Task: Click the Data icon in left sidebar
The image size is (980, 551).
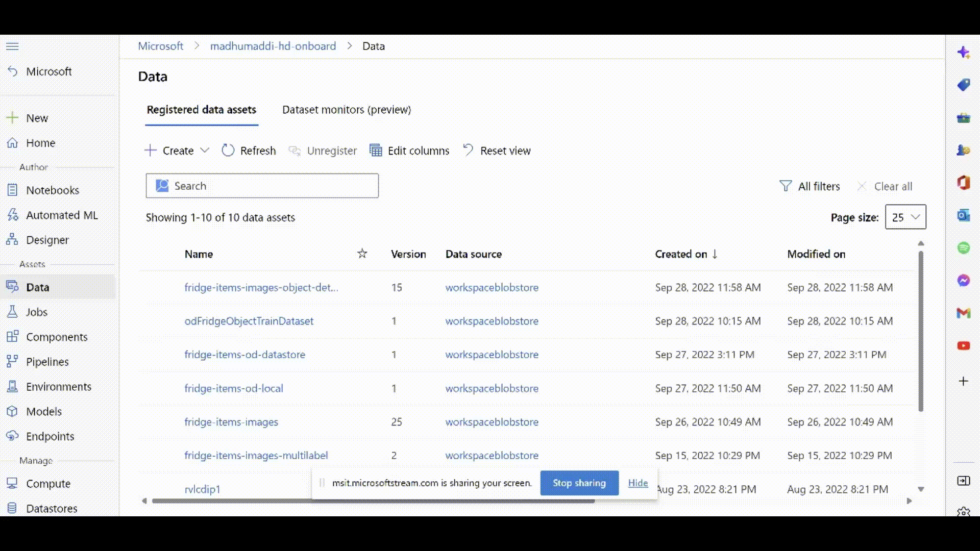Action: [x=12, y=287]
